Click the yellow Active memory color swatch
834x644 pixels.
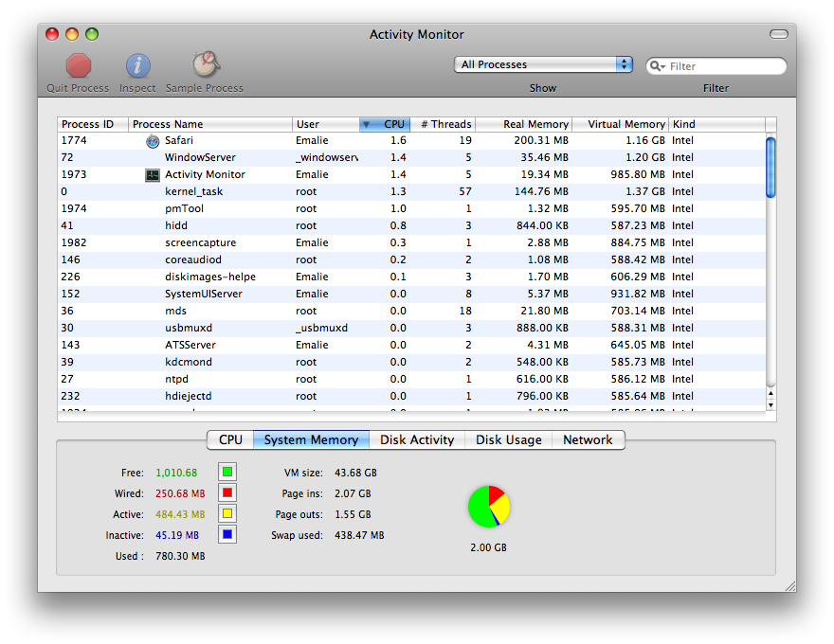point(227,514)
